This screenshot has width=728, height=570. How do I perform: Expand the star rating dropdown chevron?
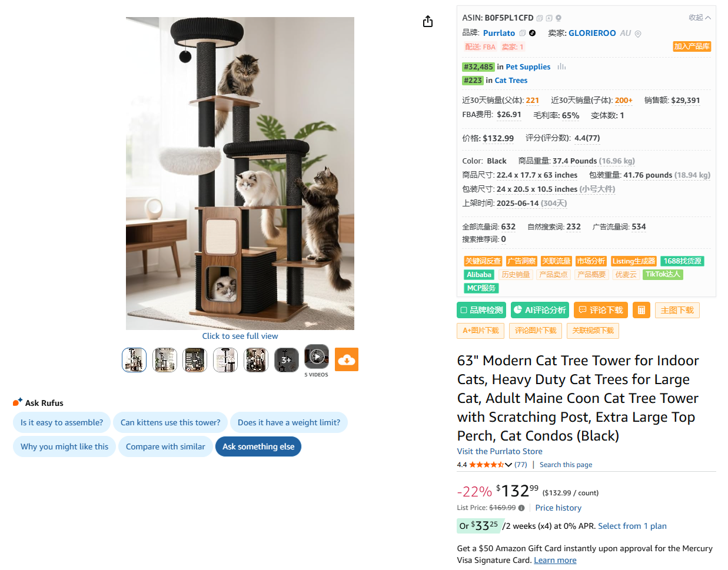click(x=508, y=465)
